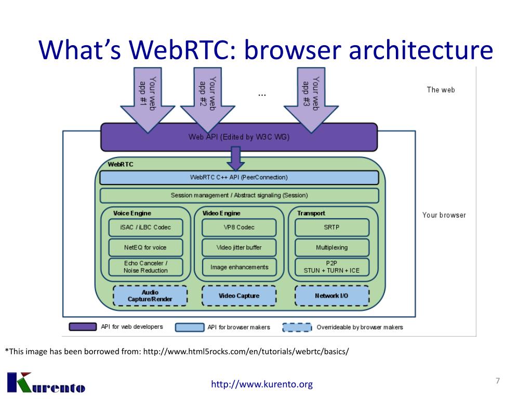Select the Session management / Abstract signaling box

tap(239, 195)
